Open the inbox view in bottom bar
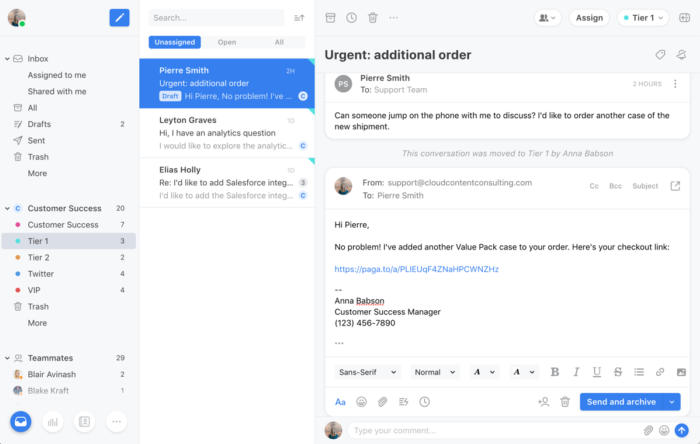 pos(21,422)
